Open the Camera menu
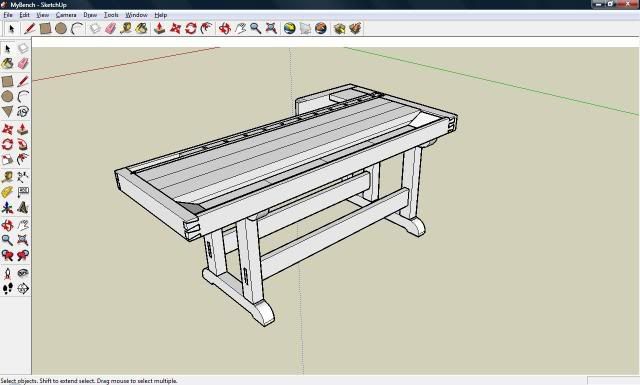Viewport: 640px width, 385px height. (66, 15)
